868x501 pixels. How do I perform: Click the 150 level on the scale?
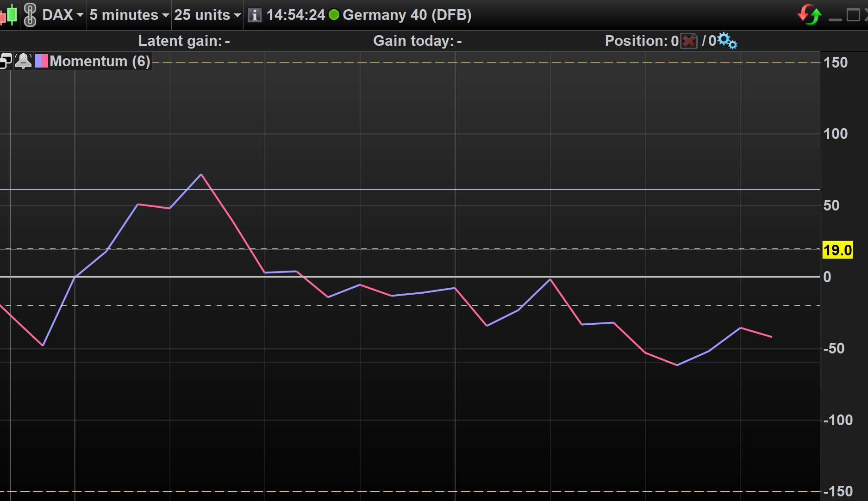coord(835,62)
